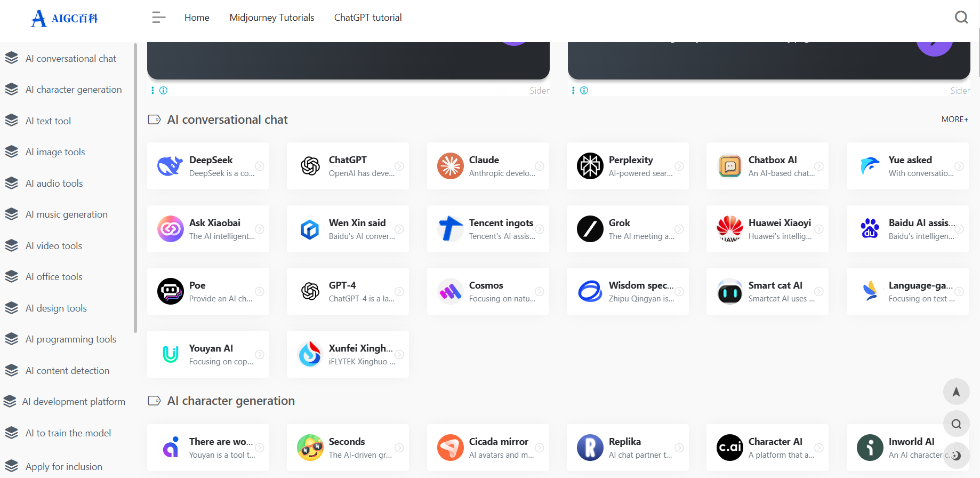
Task: Toggle the sidebar with hamburger menu icon
Action: pos(158,18)
